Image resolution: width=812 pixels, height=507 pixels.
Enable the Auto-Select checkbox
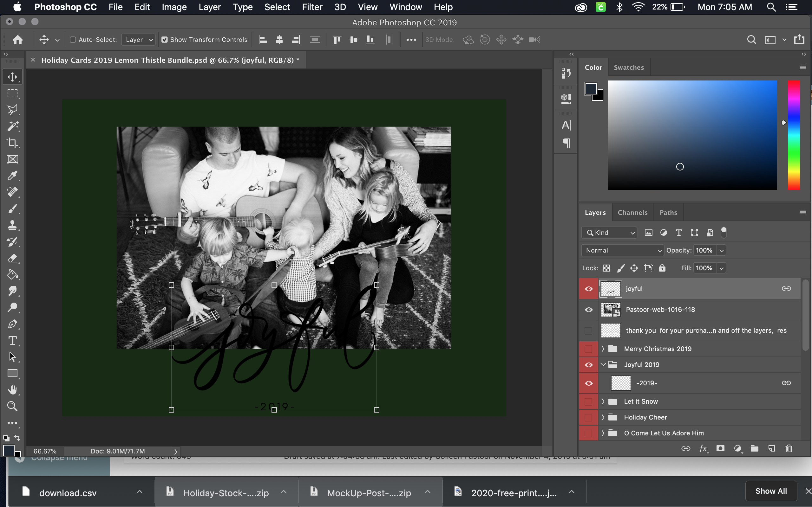click(73, 40)
